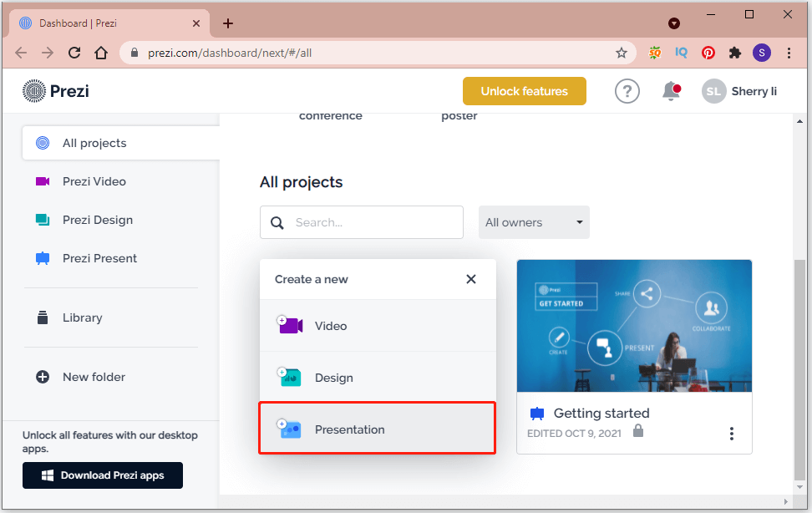This screenshot has height=513, width=812.
Task: Click the Unlock features button
Action: (x=524, y=91)
